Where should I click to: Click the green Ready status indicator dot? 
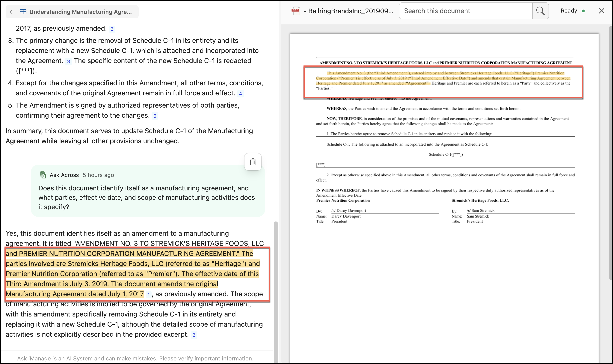[584, 10]
